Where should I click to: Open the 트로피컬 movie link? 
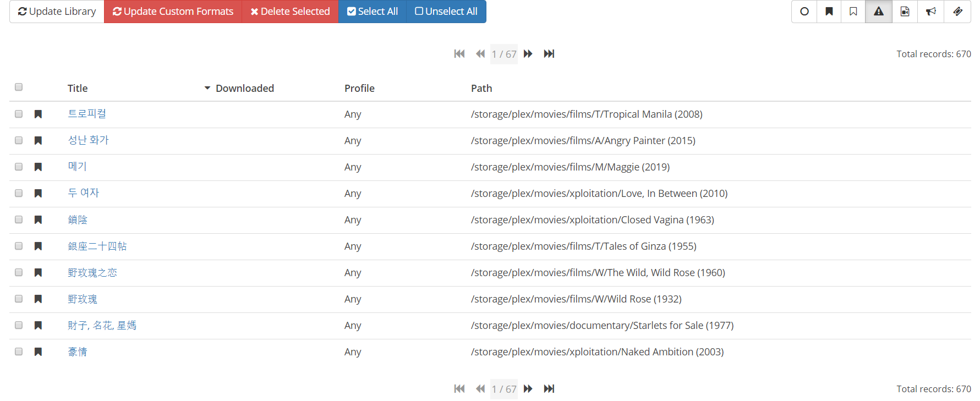(x=87, y=114)
